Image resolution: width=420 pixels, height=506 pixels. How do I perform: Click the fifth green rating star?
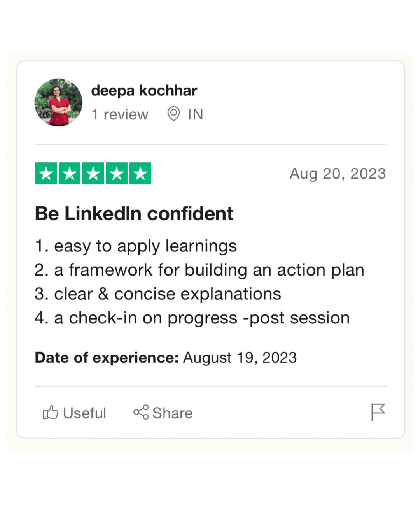pyautogui.click(x=140, y=173)
